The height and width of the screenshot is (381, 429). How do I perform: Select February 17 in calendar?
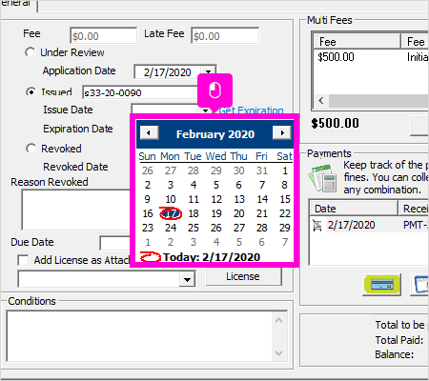point(171,214)
